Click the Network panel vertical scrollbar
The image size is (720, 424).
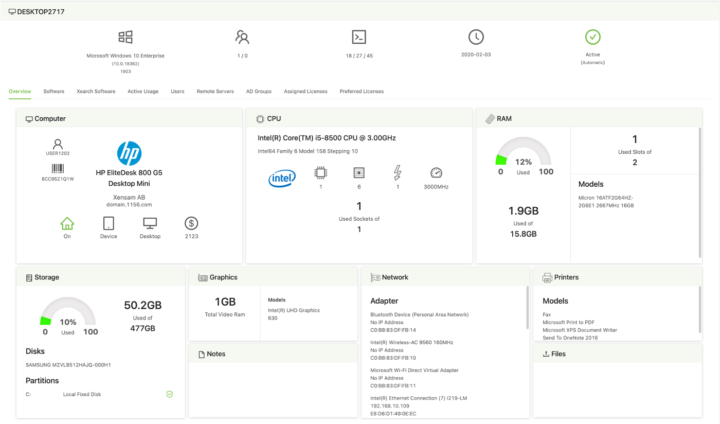point(527,307)
